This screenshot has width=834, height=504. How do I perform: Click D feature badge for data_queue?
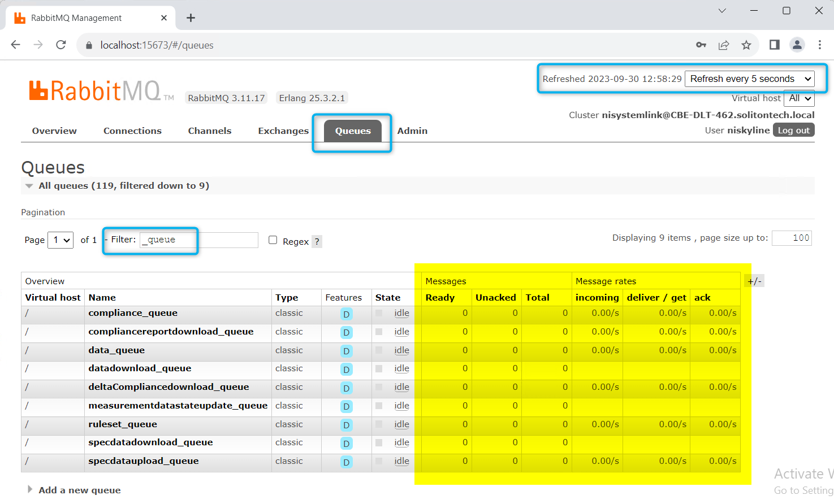[347, 351]
